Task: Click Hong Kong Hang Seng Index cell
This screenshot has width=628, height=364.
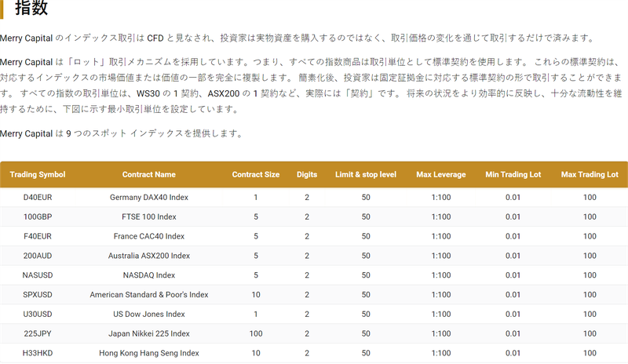Action: 149,353
